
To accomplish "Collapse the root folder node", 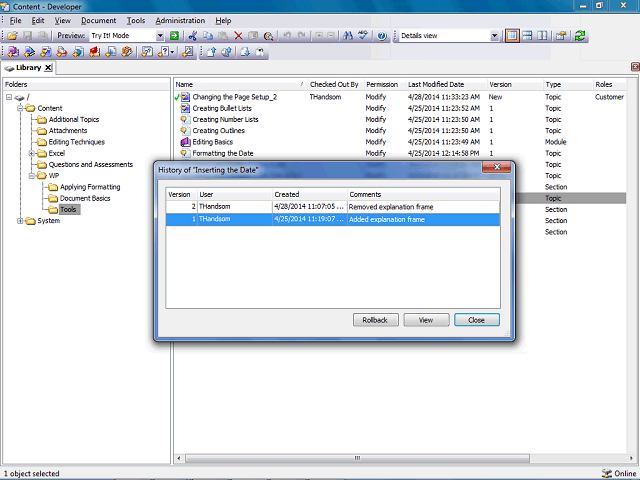I will point(9,97).
